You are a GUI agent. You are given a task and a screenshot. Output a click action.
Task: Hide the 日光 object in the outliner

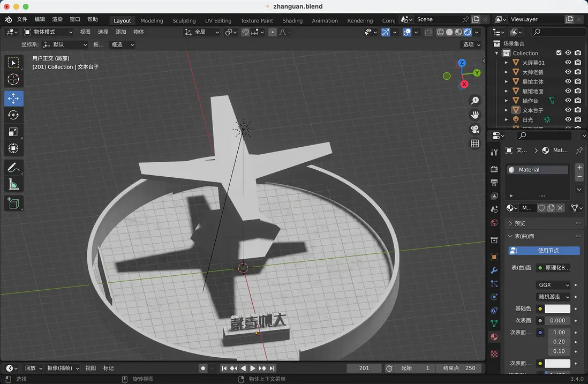tap(568, 119)
